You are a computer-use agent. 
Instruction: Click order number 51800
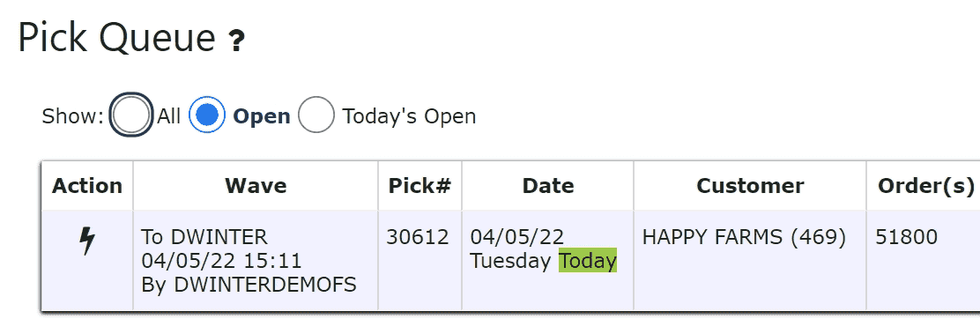pos(906,237)
